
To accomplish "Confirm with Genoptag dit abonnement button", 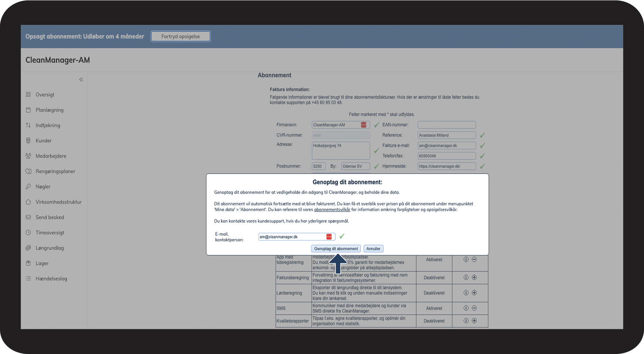I will [336, 249].
